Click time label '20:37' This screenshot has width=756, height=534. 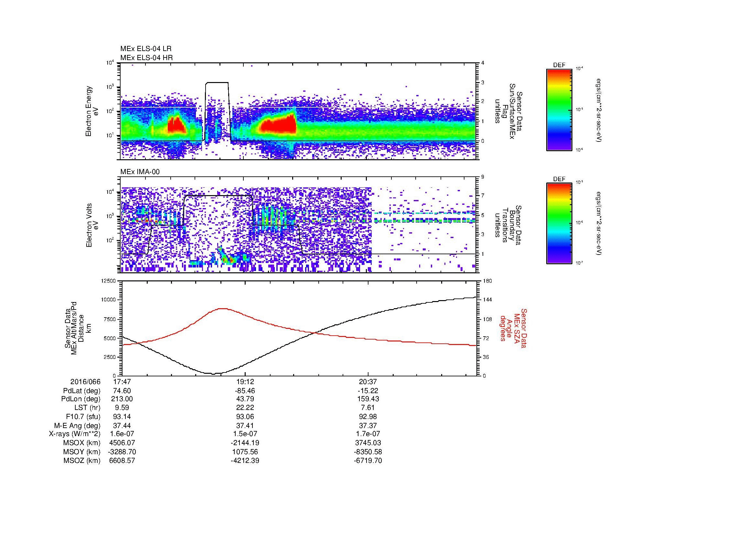coord(368,382)
